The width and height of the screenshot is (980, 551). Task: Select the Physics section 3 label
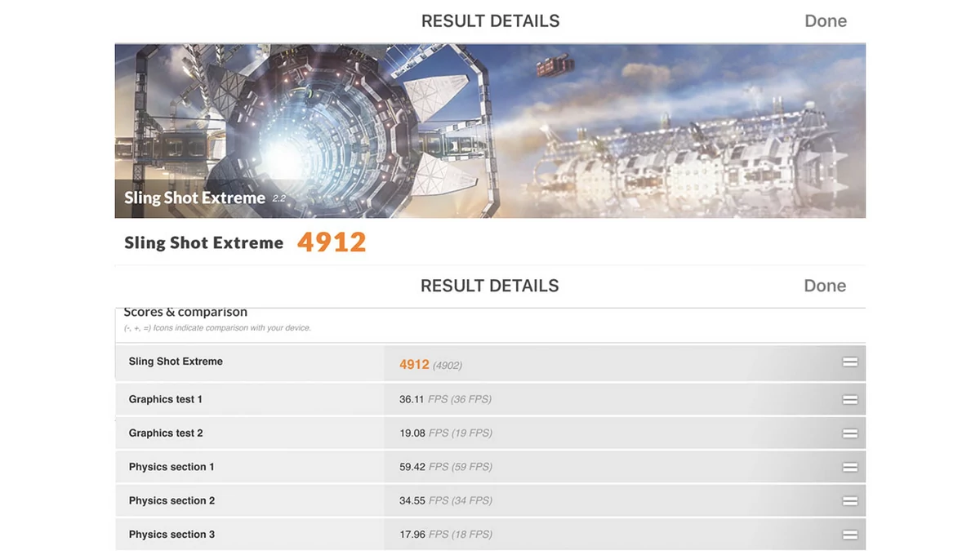click(171, 535)
